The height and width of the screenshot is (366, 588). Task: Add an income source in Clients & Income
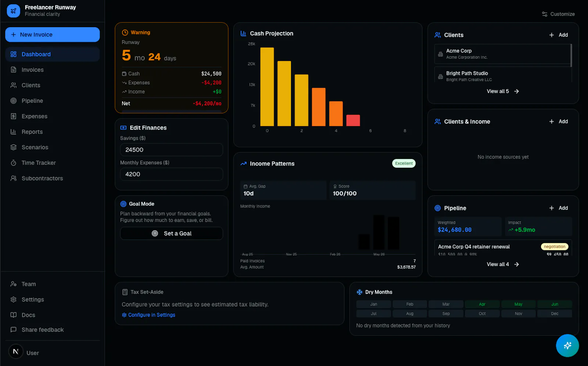[x=559, y=122]
